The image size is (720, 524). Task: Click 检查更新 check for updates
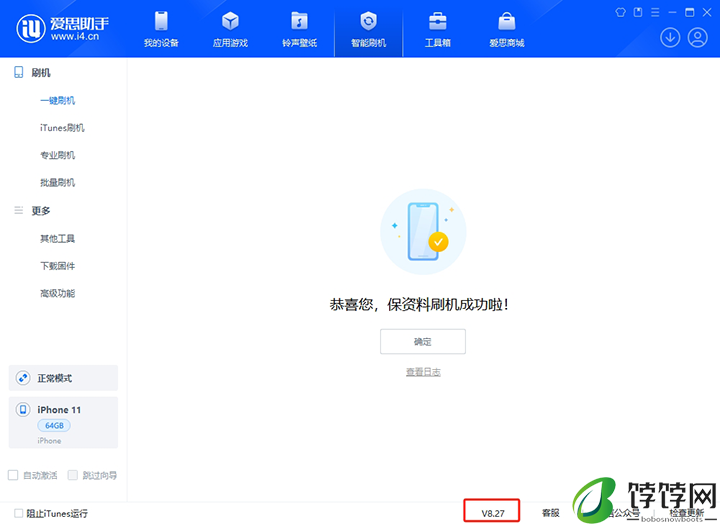686,513
